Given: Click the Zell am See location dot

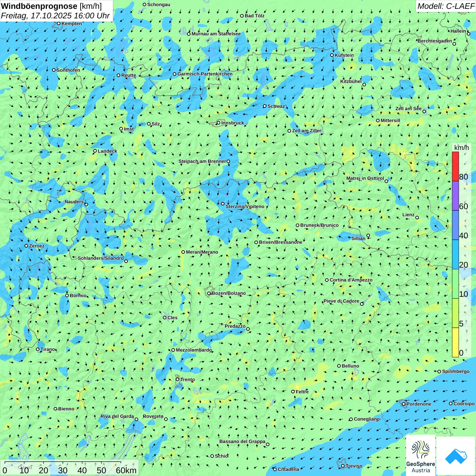Looking at the screenshot, I should click(424, 111).
